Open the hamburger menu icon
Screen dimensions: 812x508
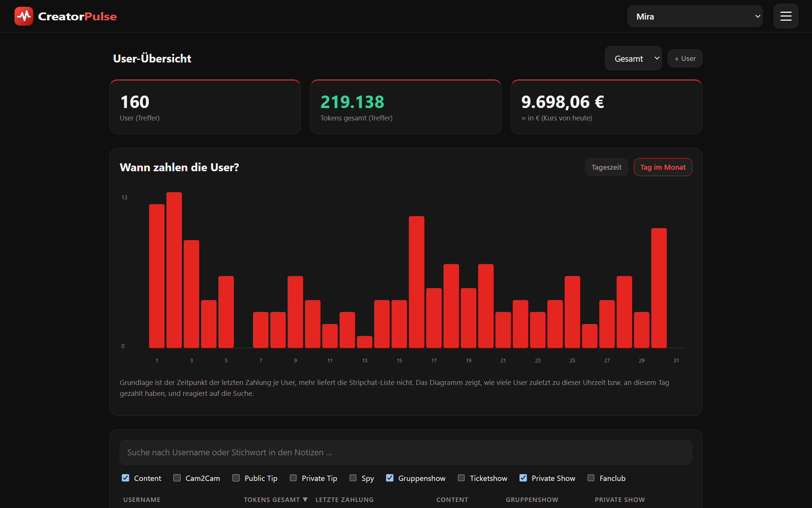pyautogui.click(x=786, y=16)
